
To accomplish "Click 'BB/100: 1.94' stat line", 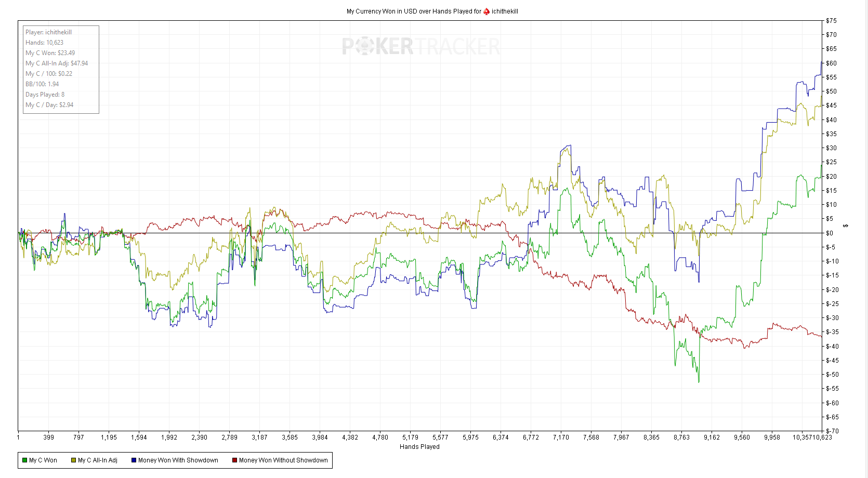I will pyautogui.click(x=42, y=84).
